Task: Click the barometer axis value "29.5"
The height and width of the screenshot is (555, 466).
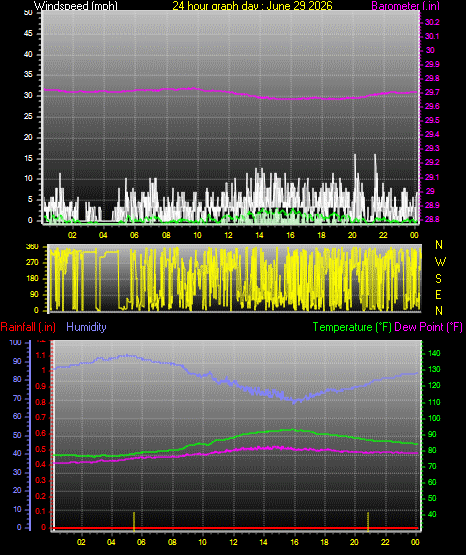Action: pos(432,120)
